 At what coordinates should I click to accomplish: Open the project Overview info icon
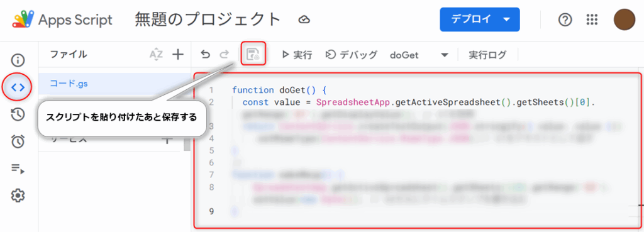tap(18, 60)
